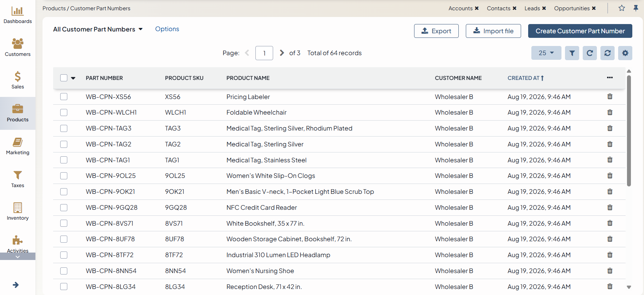
Task: Close the Opportunities pinned tab
Action: (x=594, y=8)
